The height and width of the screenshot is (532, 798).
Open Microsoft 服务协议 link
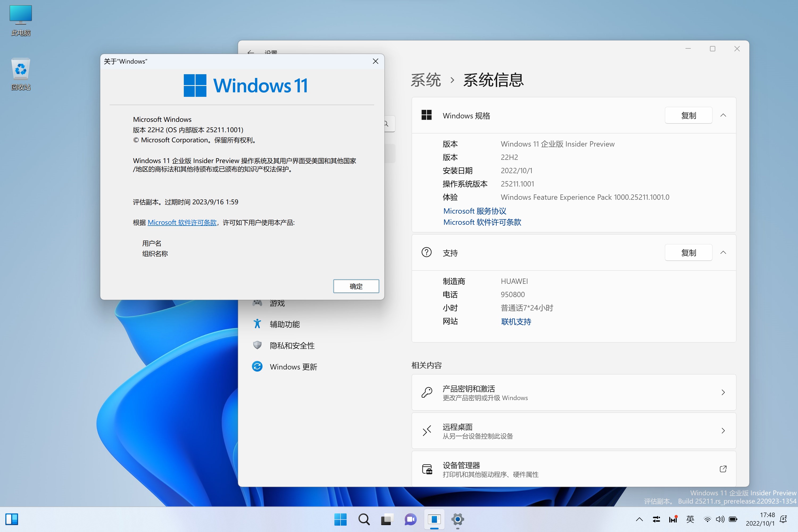pos(475,211)
